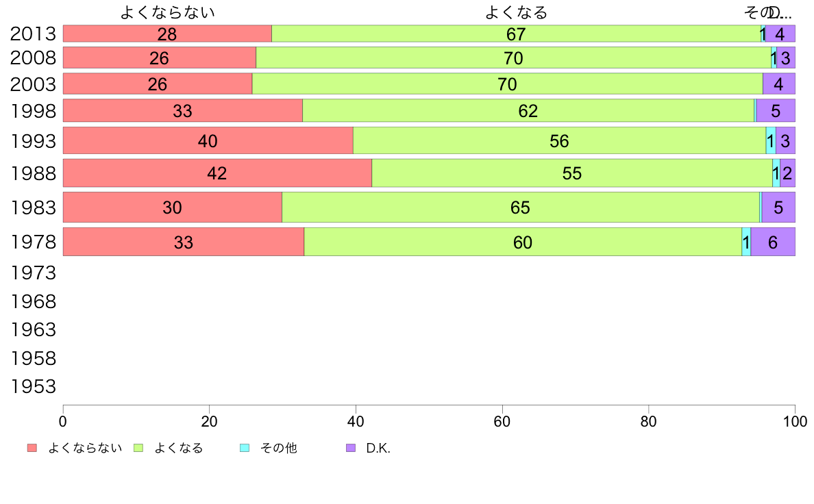The height and width of the screenshot is (504, 814).
Task: Select the 1998 red segment showing 33
Action: [183, 110]
